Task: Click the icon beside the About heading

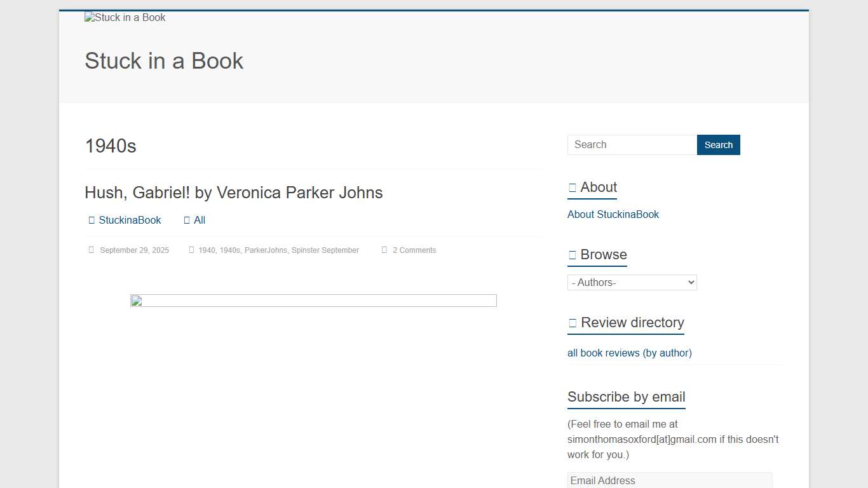Action: (572, 187)
